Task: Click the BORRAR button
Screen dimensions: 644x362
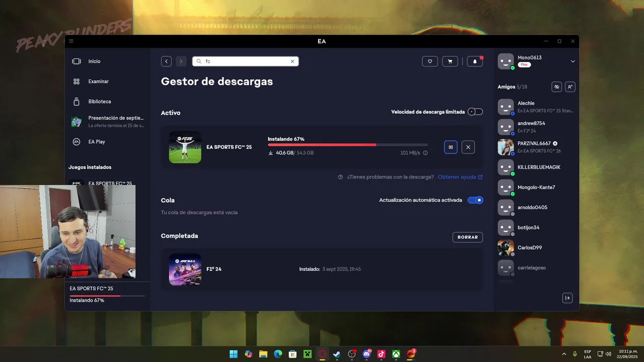Action: (468, 237)
